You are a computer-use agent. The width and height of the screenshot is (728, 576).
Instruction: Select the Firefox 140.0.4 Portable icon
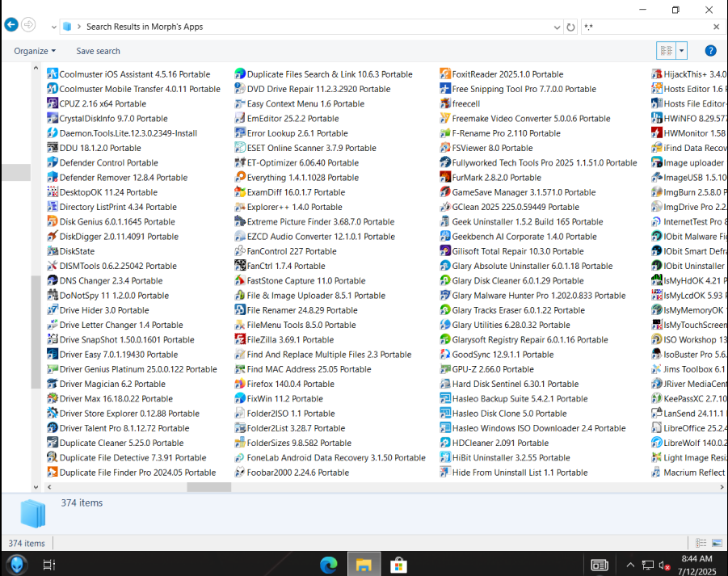(x=240, y=384)
